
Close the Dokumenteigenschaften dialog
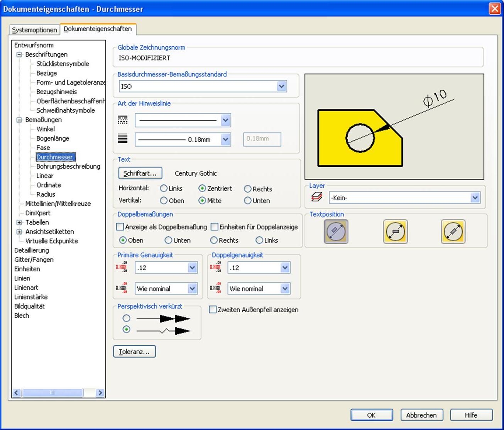495,9
